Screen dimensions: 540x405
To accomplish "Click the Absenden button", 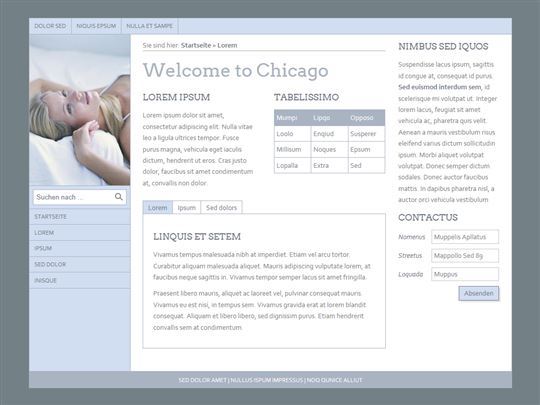I will pyautogui.click(x=479, y=293).
